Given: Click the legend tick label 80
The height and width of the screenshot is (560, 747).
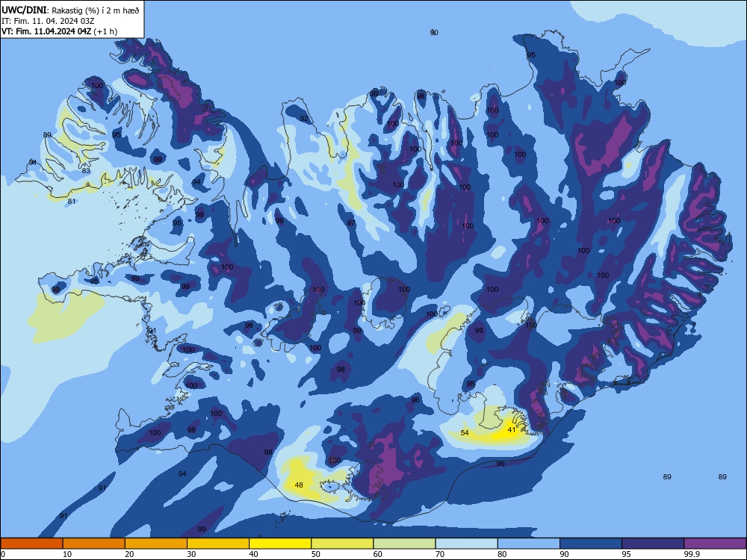Looking at the screenshot, I should 502,554.
